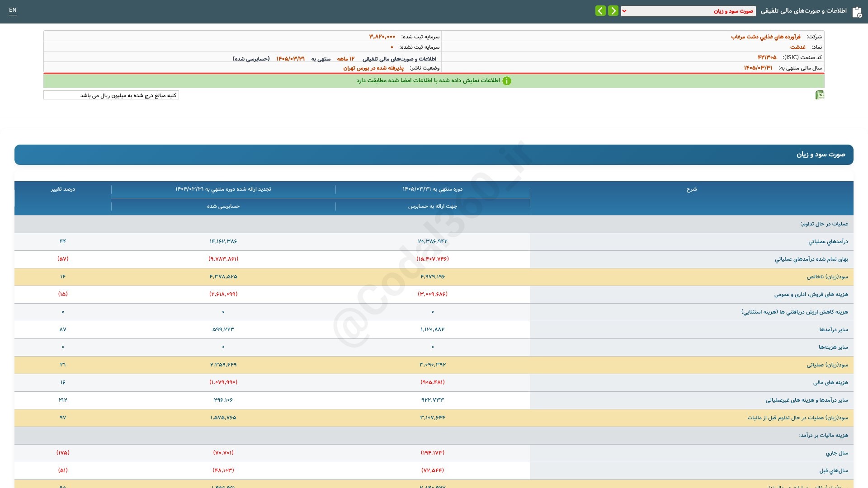This screenshot has height=488, width=868.
Task: Click the ۲۱۲ percent change cell
Action: [x=63, y=400]
